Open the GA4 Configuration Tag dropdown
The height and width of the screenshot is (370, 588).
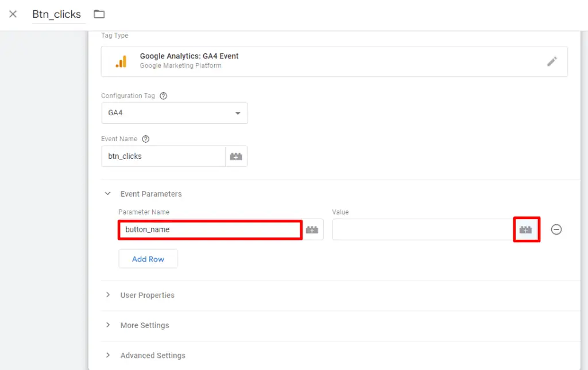tap(238, 113)
